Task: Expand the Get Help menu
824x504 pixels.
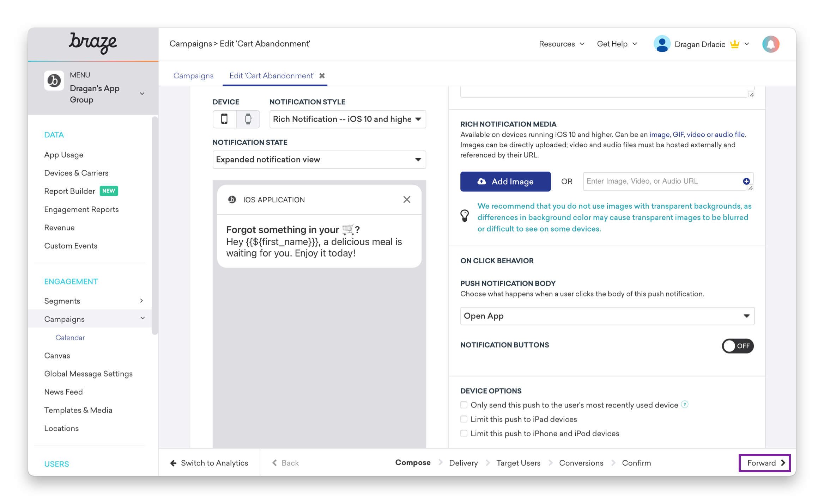Action: tap(617, 44)
